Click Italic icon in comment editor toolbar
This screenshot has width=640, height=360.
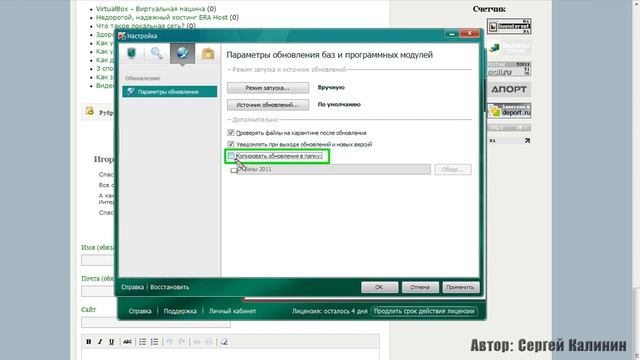pyautogui.click(x=100, y=342)
